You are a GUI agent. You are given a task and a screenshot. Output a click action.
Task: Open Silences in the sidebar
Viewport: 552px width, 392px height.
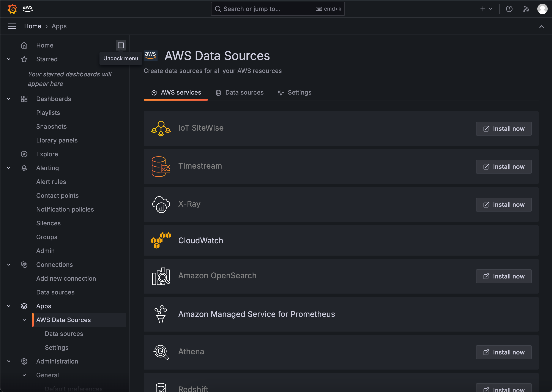point(49,223)
